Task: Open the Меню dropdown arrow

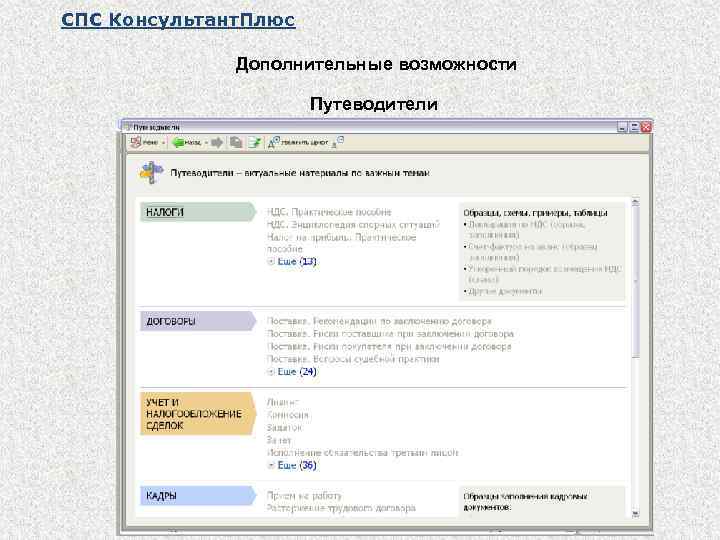Action: click(163, 143)
